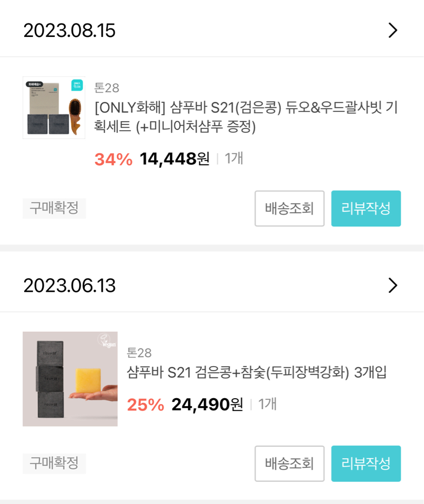Open order details chevron for 2023.08.15
424x504 pixels.
tap(392, 31)
